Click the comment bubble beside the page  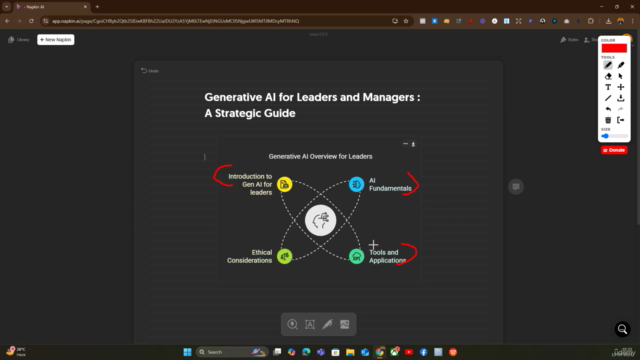point(516,187)
